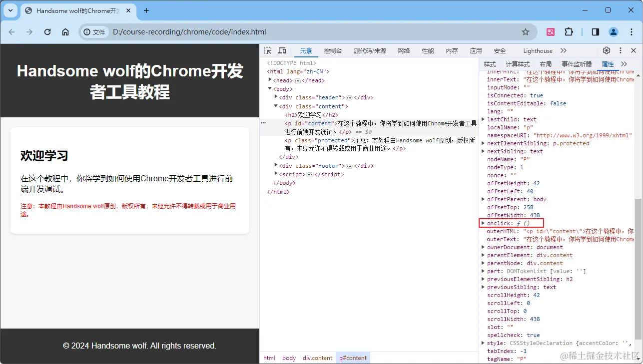Screen dimensions: 643x364
Task: Open DevTools customize three-dot menu
Action: 621,50
